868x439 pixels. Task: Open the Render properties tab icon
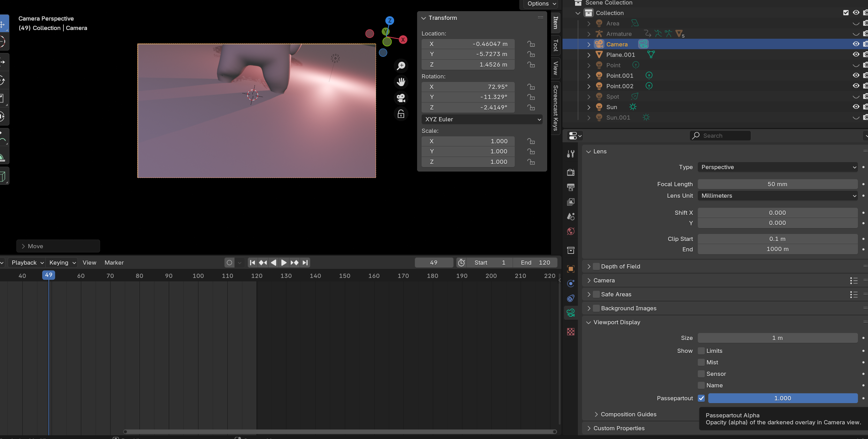[x=571, y=172]
